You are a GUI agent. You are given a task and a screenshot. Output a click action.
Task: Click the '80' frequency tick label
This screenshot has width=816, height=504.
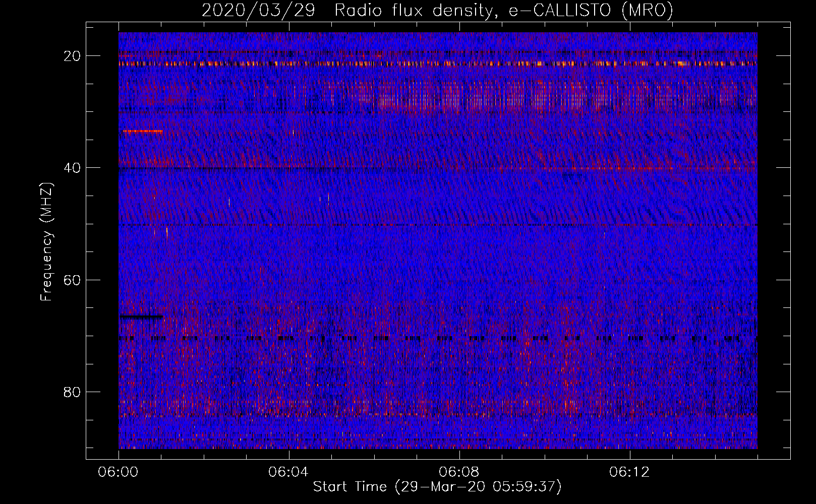tap(73, 392)
